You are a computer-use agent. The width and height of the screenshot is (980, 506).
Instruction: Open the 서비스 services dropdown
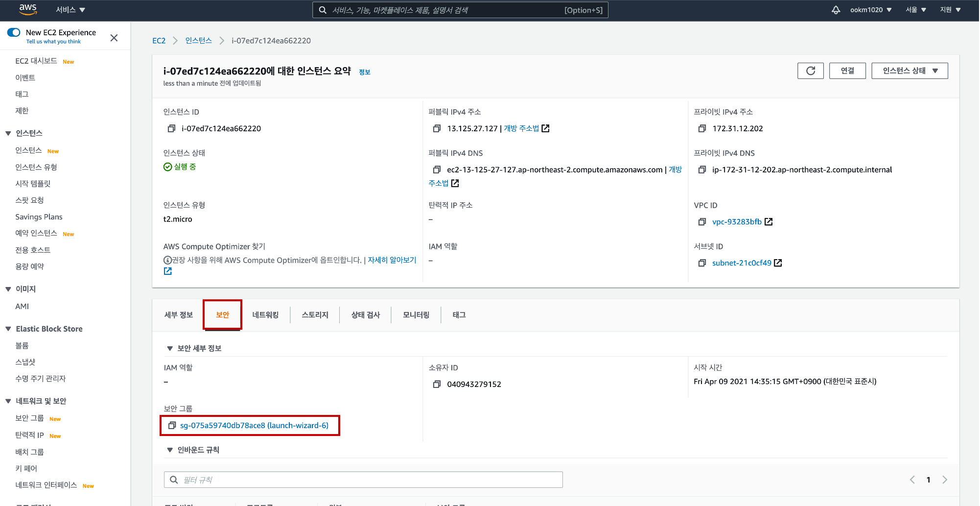[x=70, y=10]
